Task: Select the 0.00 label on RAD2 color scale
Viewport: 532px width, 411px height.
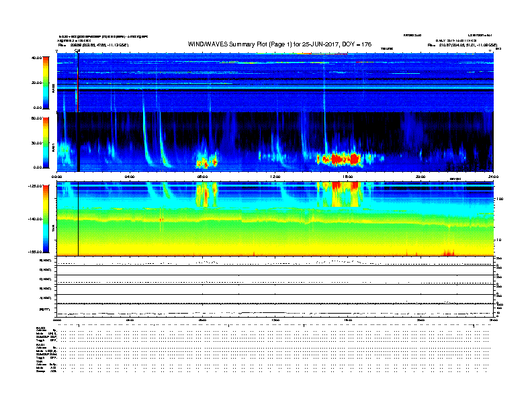Action: tap(38, 107)
